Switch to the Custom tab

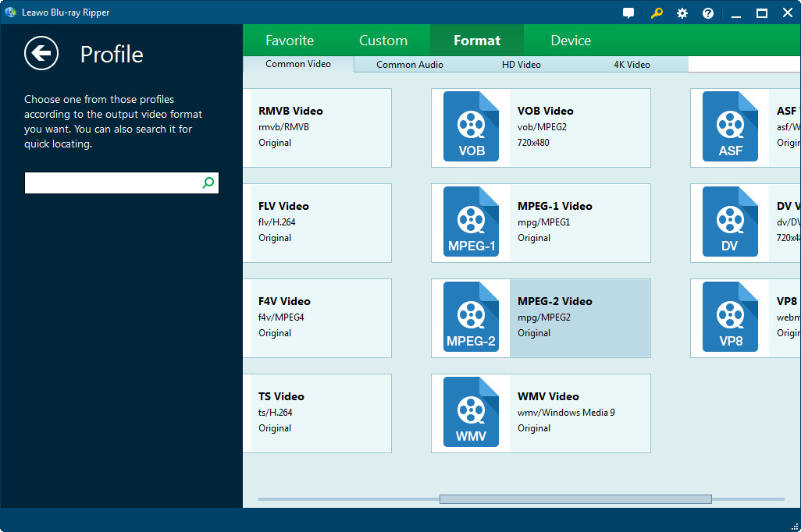pyautogui.click(x=383, y=41)
